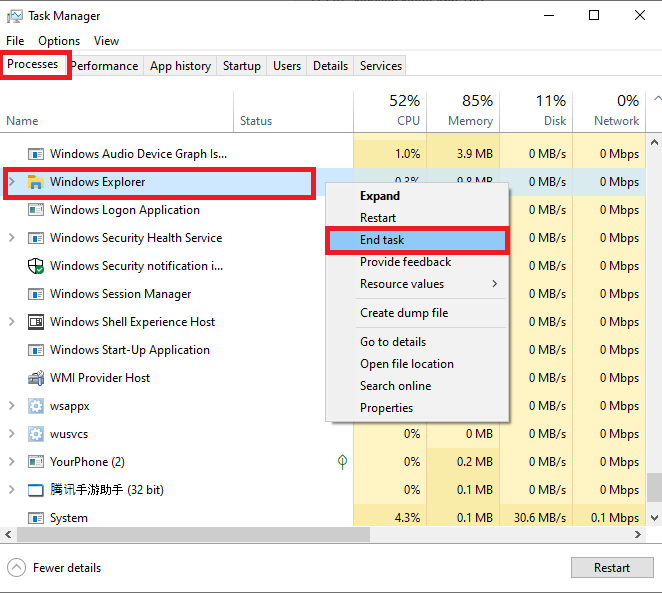
Task: Select the WMI Provider Host row
Action: click(323, 378)
